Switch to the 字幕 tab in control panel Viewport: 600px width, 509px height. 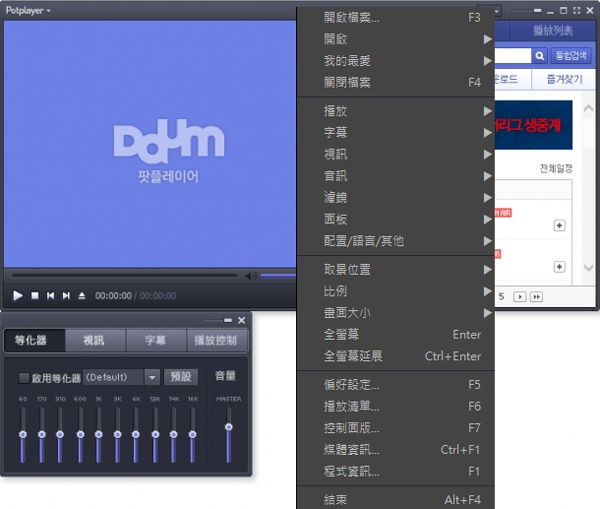[155, 340]
